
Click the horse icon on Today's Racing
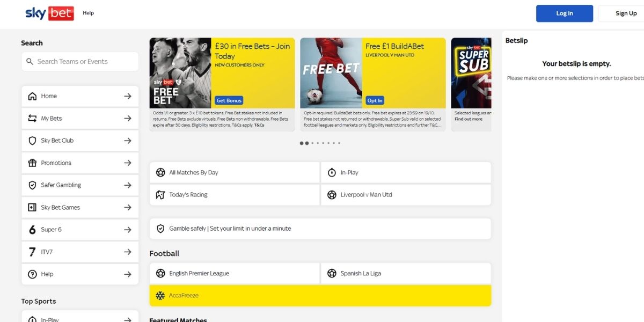point(160,194)
